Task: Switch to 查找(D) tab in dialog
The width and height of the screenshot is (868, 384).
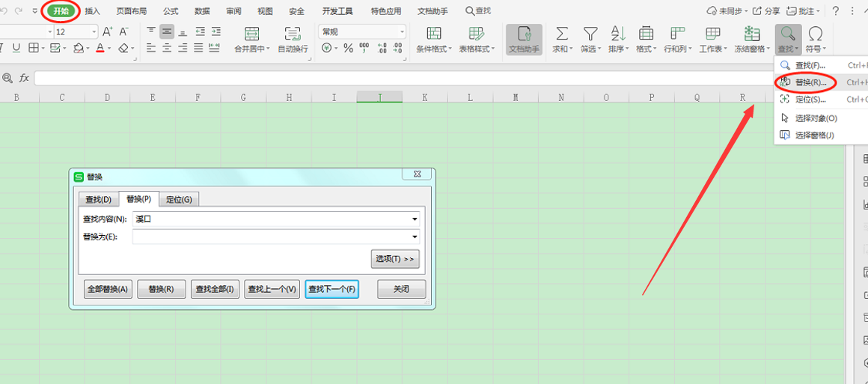Action: 98,199
